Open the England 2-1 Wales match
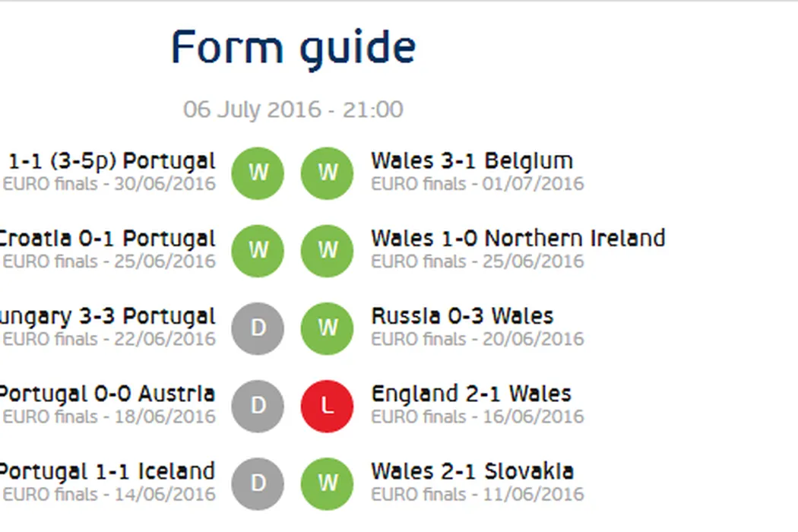This screenshot has height=532, width=798. tap(471, 394)
